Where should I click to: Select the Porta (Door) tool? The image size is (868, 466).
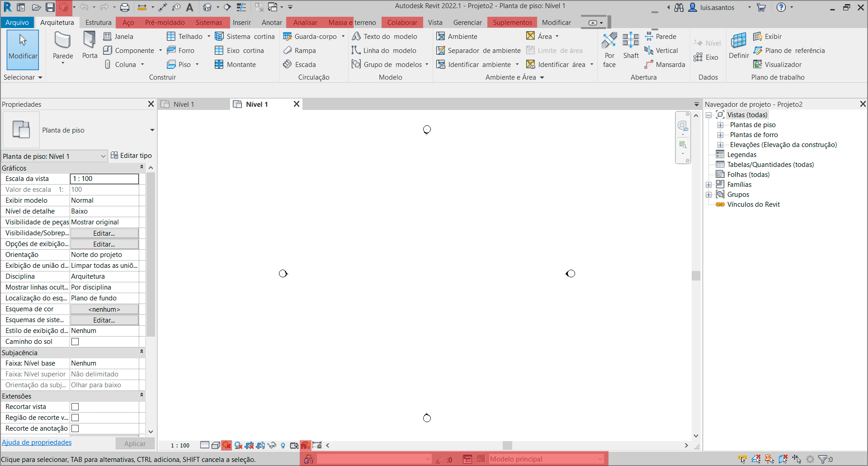tap(89, 47)
